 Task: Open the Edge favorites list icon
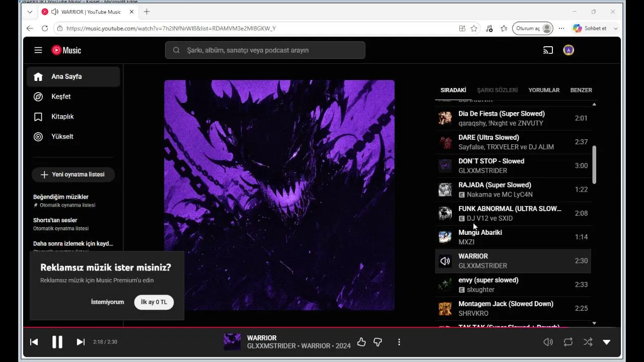tap(504, 29)
